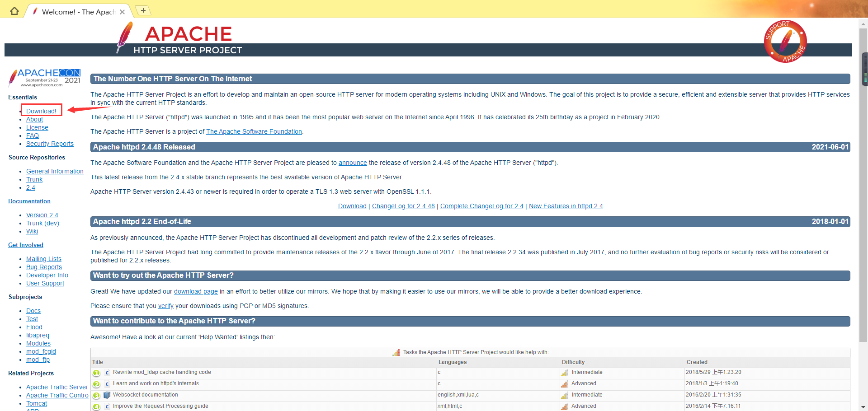868x411 pixels.
Task: Open the Docs subproject link
Action: 33,311
